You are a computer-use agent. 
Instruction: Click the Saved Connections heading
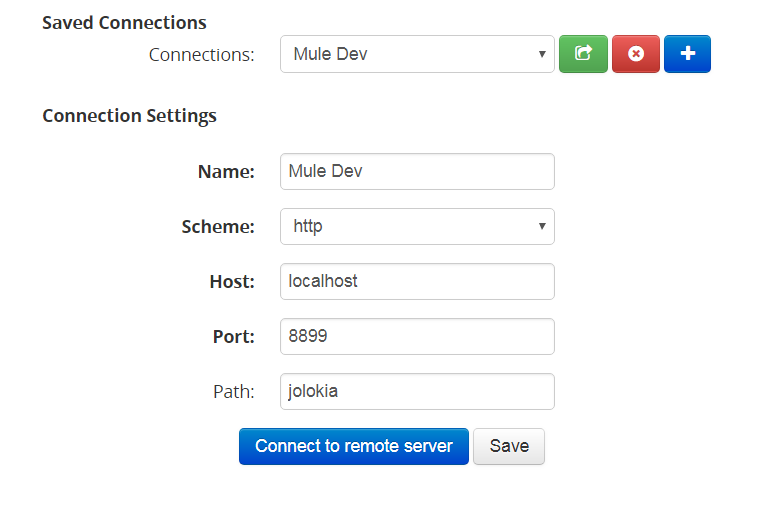124,22
